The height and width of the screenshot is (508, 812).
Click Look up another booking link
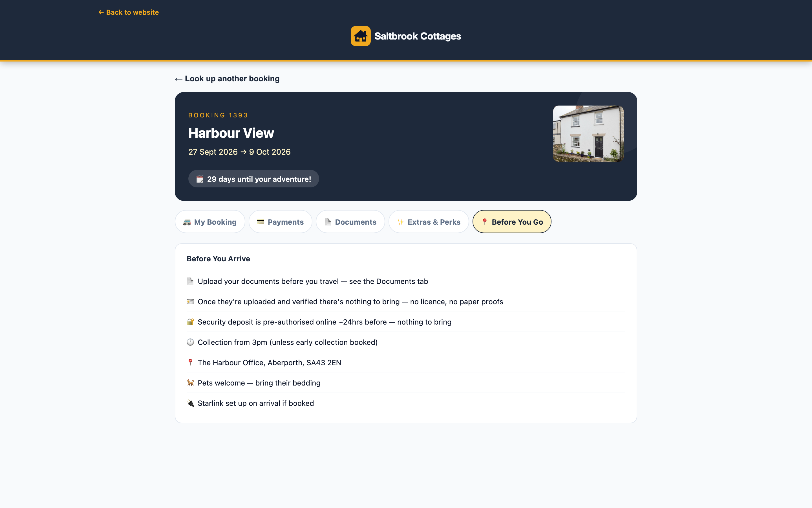[227, 79]
